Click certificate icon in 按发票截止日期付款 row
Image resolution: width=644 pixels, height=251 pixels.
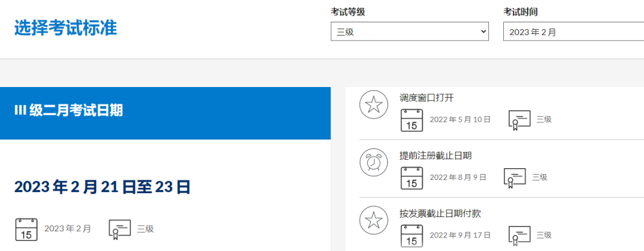tap(519, 235)
